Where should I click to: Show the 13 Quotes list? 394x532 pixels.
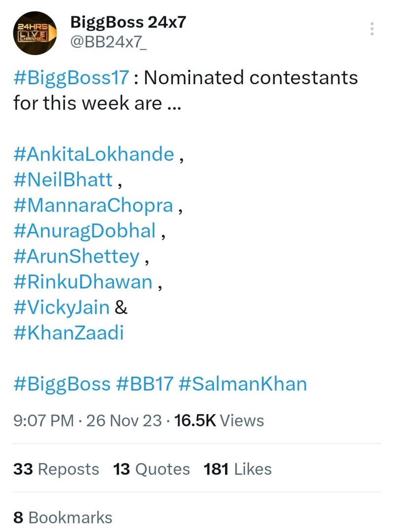151,469
